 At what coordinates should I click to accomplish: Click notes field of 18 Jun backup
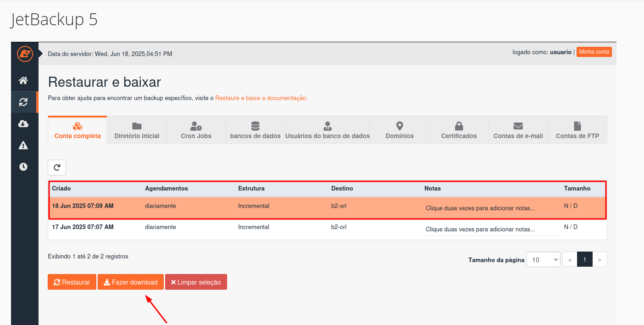[x=490, y=208]
